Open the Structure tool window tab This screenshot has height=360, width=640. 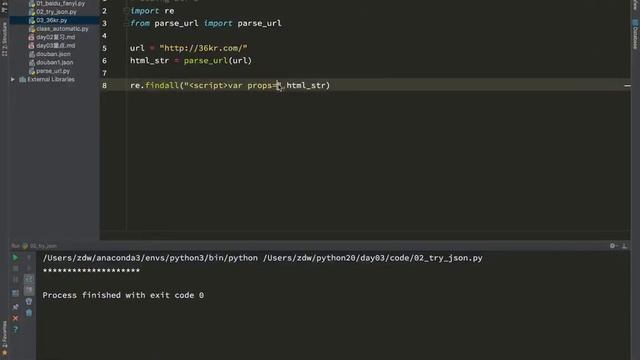pos(4,39)
